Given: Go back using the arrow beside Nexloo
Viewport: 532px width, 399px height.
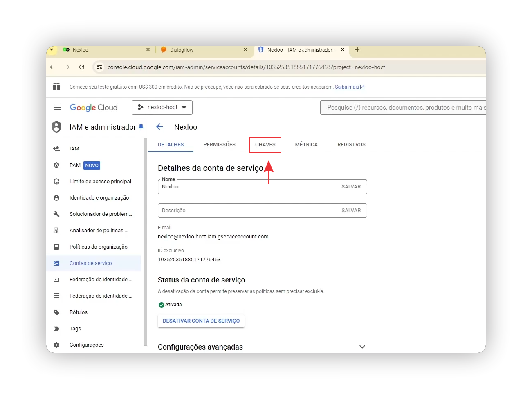Looking at the screenshot, I should [x=159, y=127].
